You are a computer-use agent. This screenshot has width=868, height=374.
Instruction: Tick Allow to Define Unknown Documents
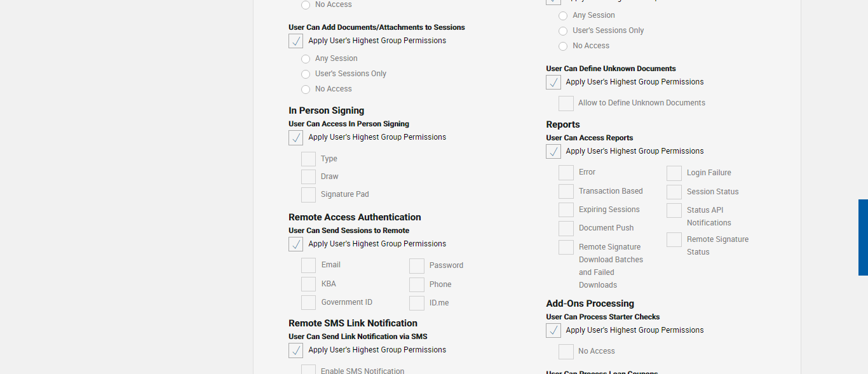[x=566, y=103]
